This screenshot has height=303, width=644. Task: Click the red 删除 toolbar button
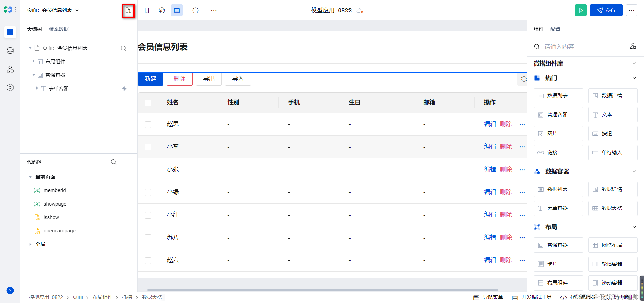pos(179,79)
